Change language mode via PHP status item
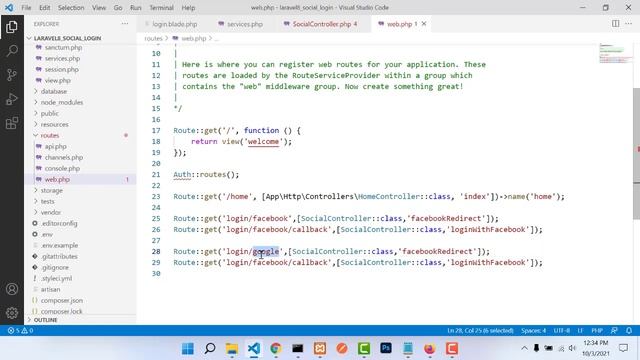This screenshot has width=640, height=360. pos(597,330)
